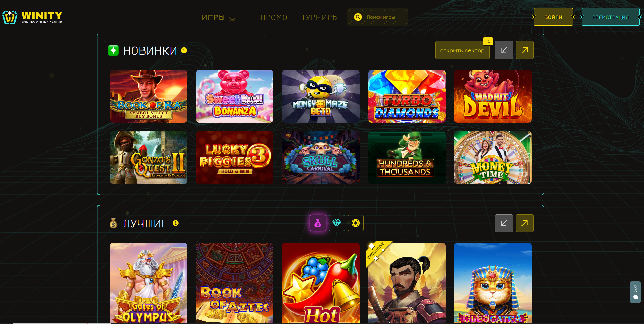Open the ИГРЫ dropdown menu
Image resolution: width=644 pixels, height=324 pixels.
click(x=219, y=17)
